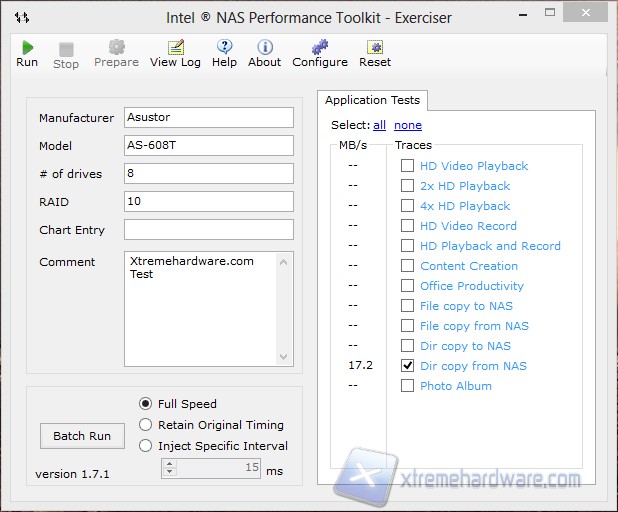Click the 'none' select link
Viewport: 618px width, 512px height.
coord(407,125)
